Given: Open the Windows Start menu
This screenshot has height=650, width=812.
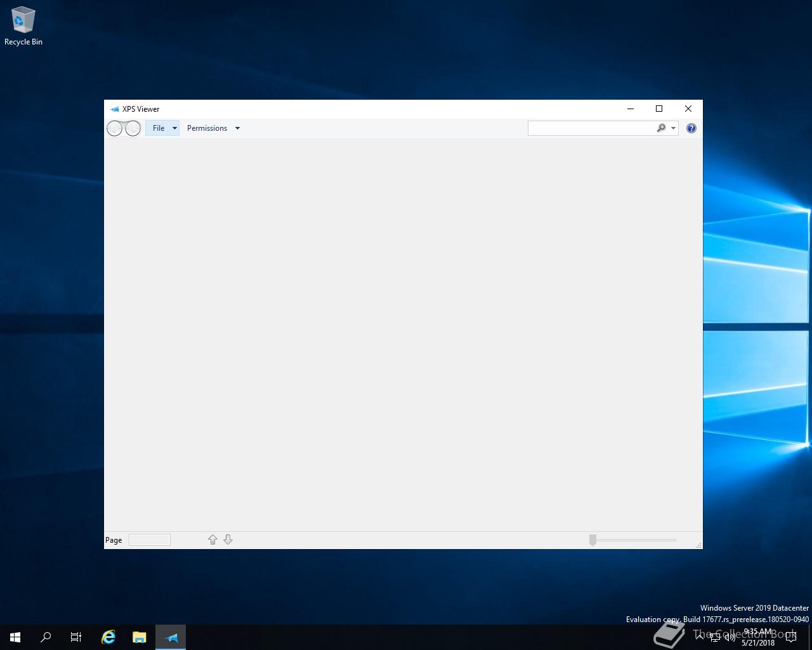Looking at the screenshot, I should click(15, 637).
